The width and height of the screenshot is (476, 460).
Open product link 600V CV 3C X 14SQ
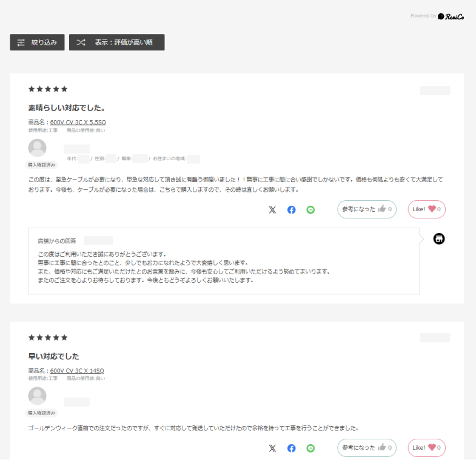pyautogui.click(x=77, y=371)
